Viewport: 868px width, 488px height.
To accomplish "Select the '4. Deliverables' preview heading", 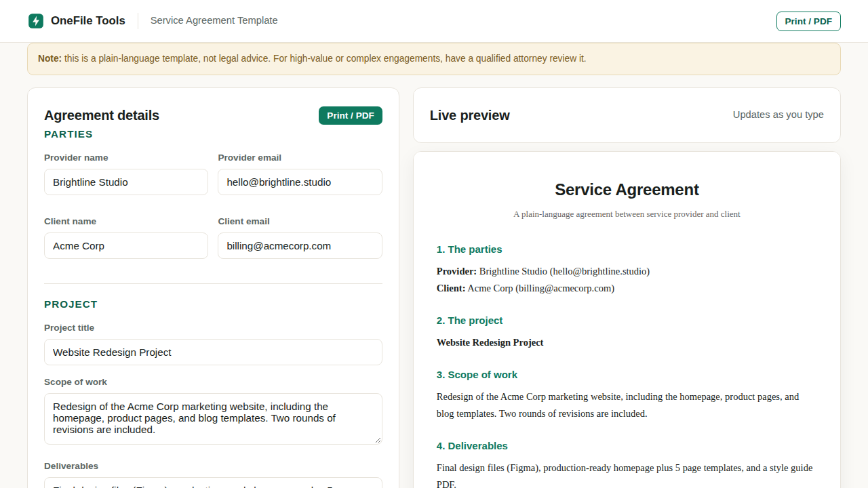I will click(x=472, y=446).
